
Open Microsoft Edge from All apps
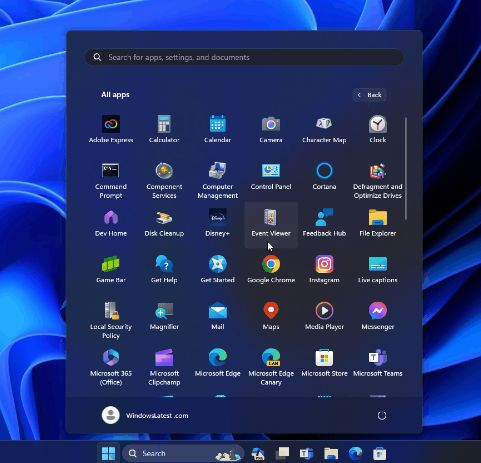217,363
